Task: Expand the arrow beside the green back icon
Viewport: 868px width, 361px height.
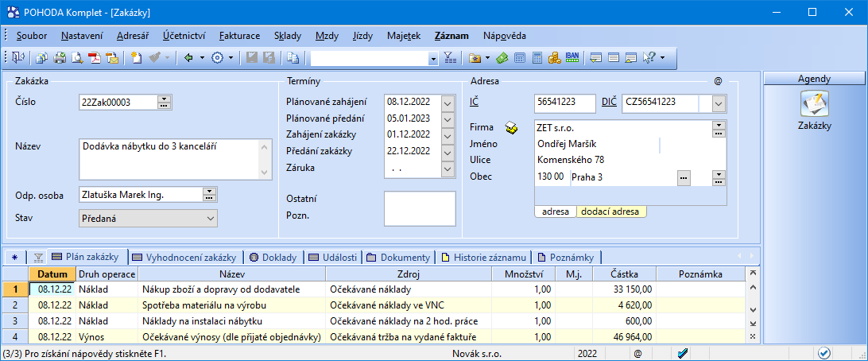Action: click(x=202, y=57)
